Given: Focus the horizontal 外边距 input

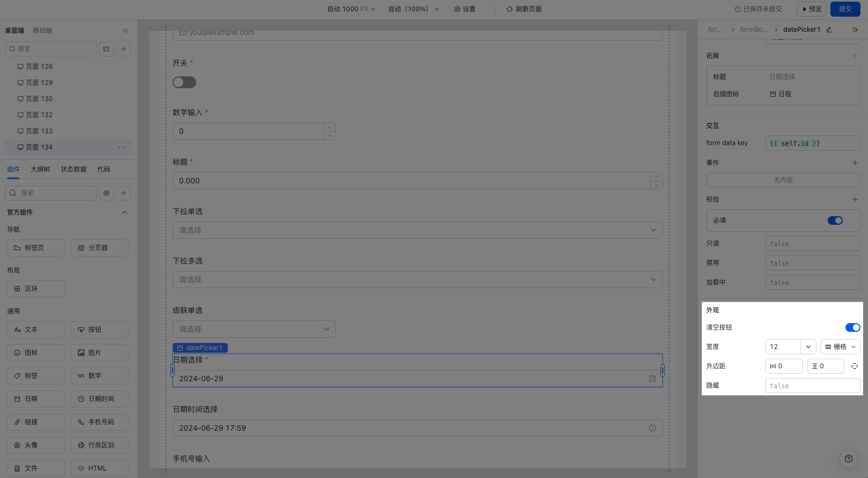Looking at the screenshot, I should pos(784,366).
